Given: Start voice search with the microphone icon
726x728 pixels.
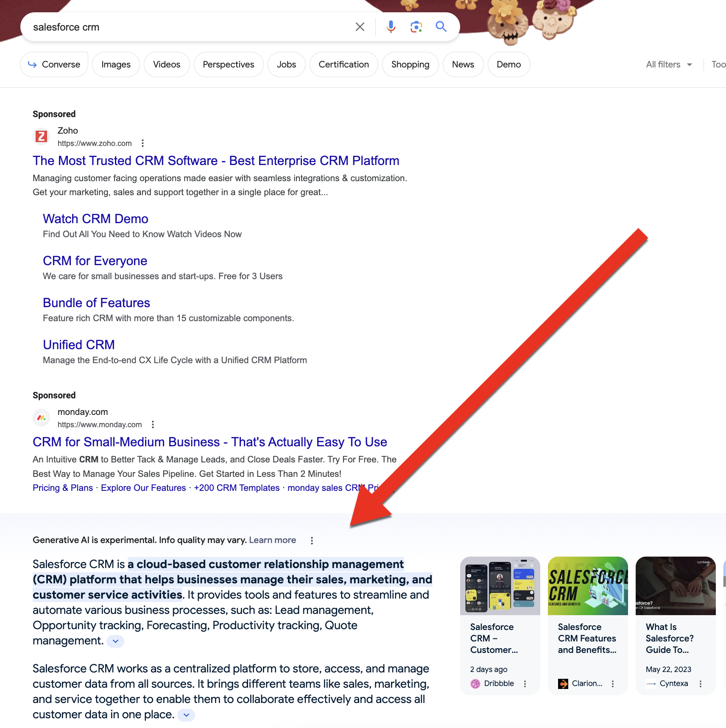Looking at the screenshot, I should [391, 27].
